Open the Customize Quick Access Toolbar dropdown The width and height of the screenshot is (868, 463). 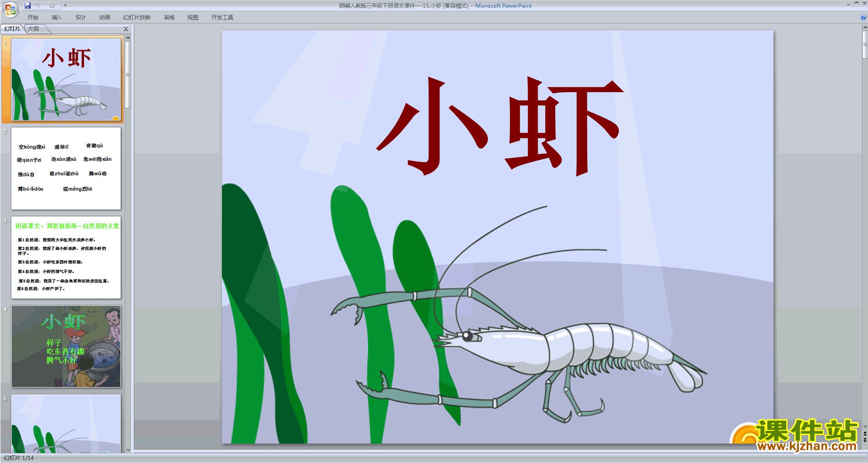pos(65,5)
